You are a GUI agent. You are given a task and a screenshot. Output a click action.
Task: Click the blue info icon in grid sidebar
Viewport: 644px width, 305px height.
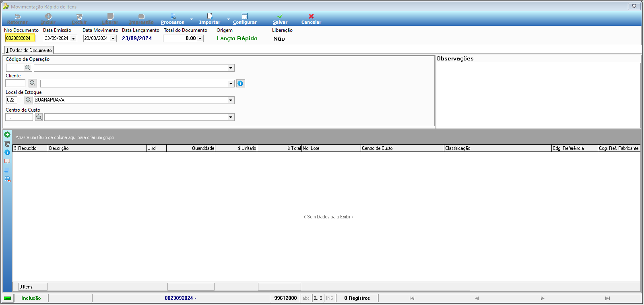pos(7,152)
